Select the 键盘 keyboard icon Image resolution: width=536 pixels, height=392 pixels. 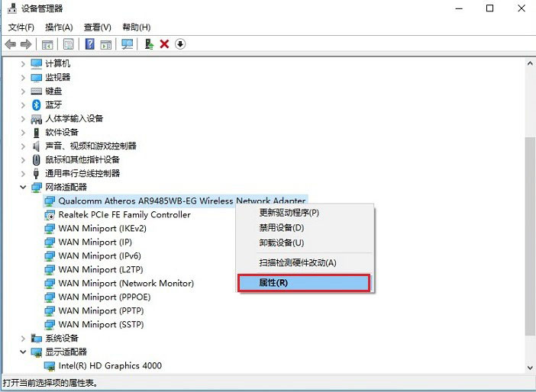pos(36,92)
